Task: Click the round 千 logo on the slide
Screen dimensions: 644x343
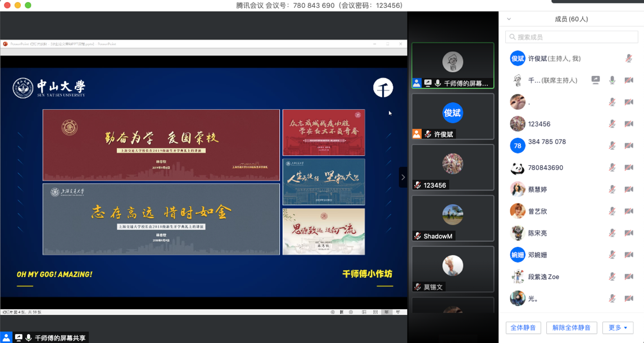Action: click(x=383, y=88)
